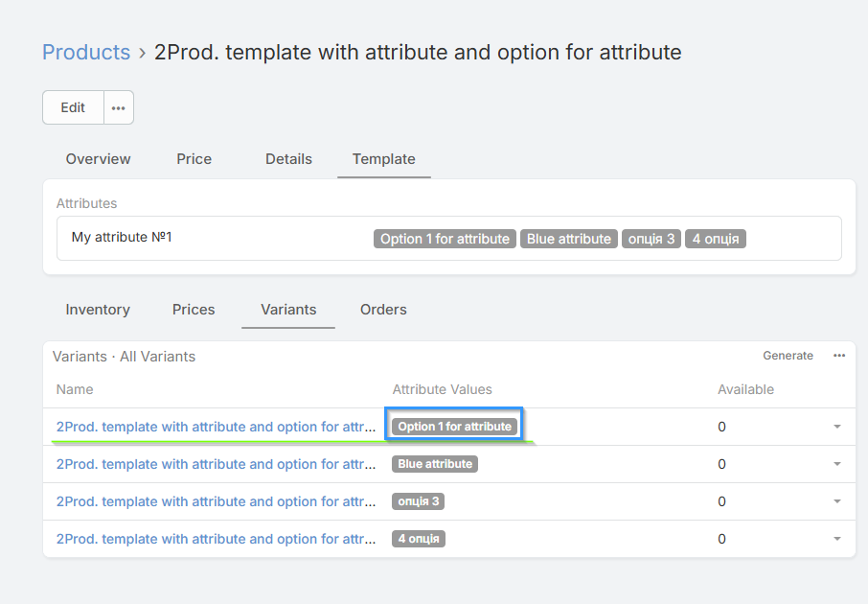This screenshot has height=604, width=868.
Task: Click Generate in the Variants panel
Action: [x=788, y=356]
